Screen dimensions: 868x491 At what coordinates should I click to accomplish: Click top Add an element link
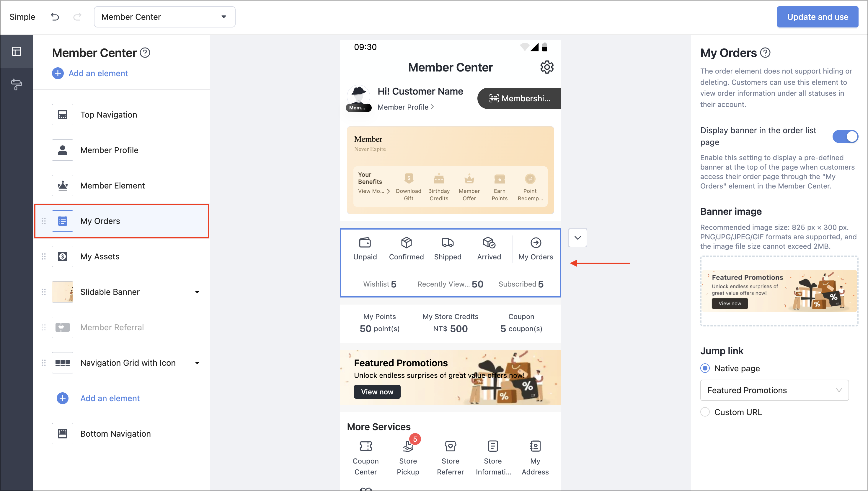click(90, 73)
